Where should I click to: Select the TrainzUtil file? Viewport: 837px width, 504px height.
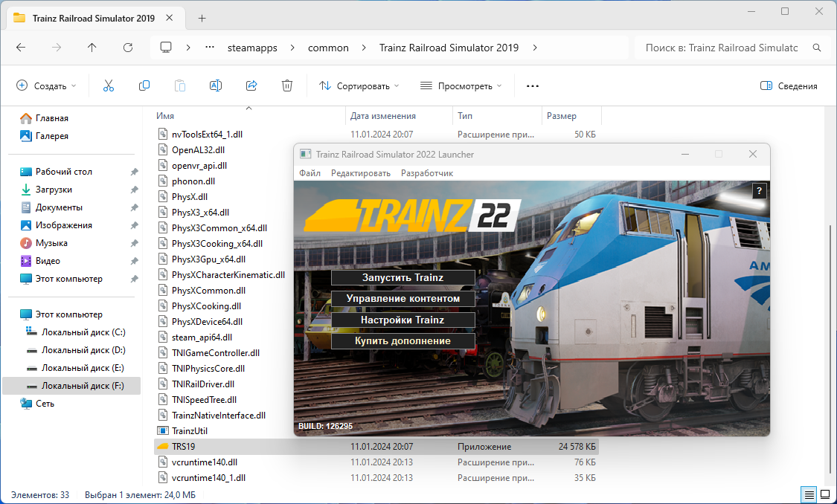[x=190, y=431]
